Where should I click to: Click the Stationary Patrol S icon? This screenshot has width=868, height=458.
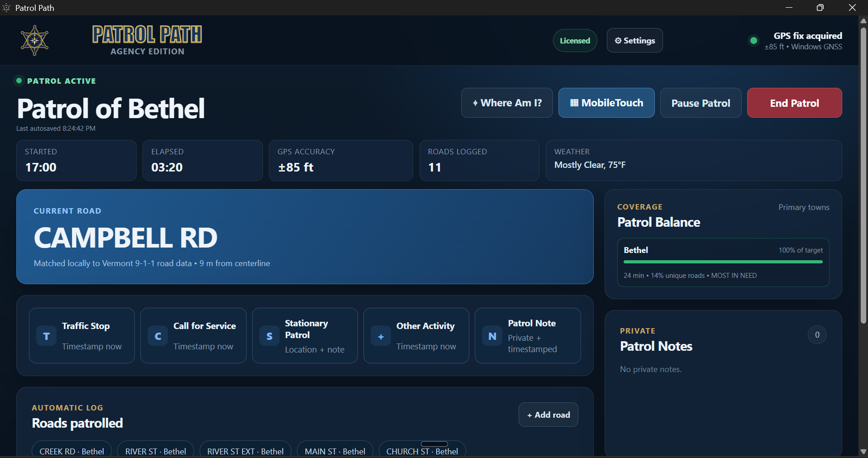coord(269,336)
